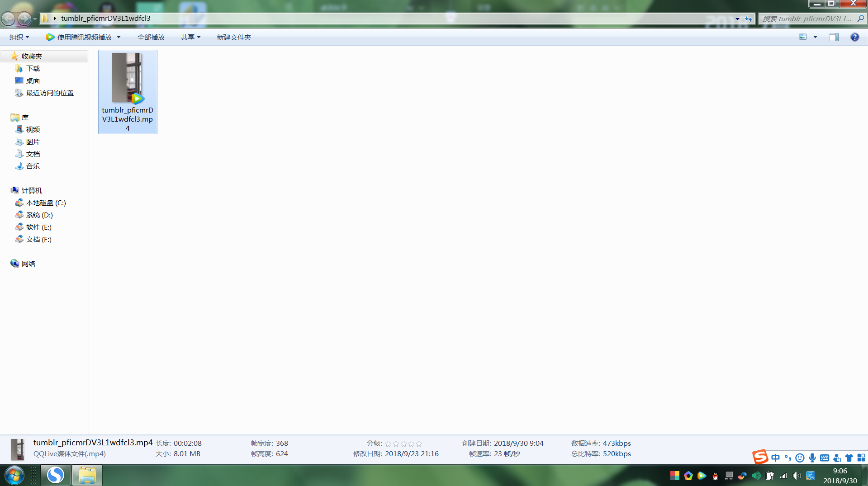Viewport: 868px width, 486px height.
Task: Open the IME soft keyboard icon
Action: 825,458
